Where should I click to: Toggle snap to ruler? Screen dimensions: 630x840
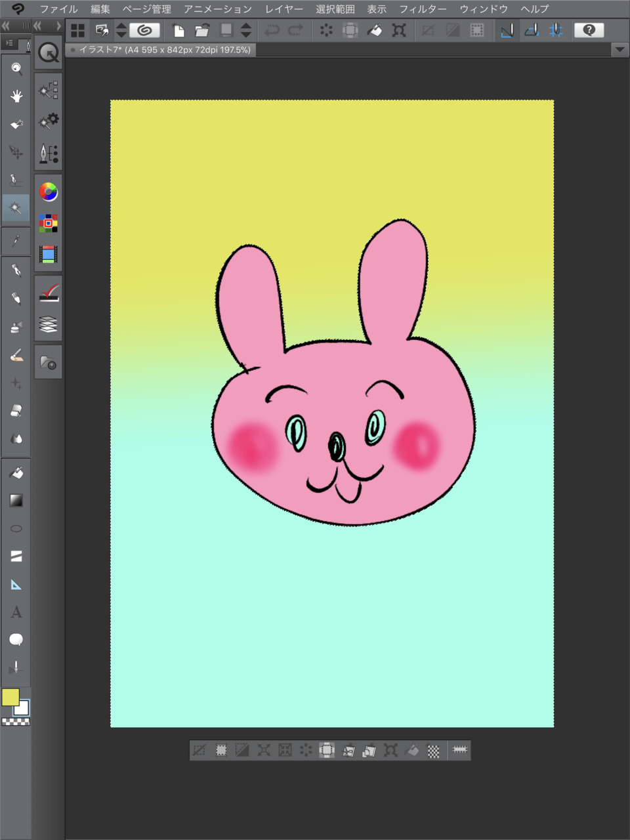pos(507,30)
